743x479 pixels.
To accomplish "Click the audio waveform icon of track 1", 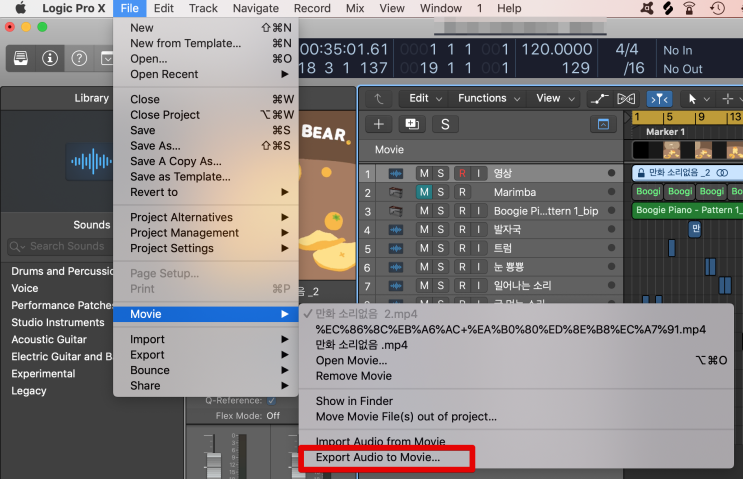I will [x=396, y=173].
